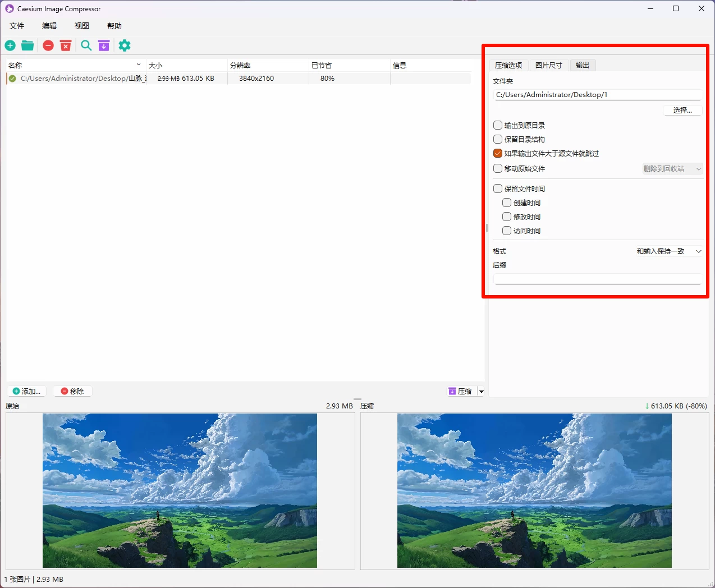Enable 输出到原目录 checkbox
This screenshot has width=715, height=588.
pyautogui.click(x=497, y=125)
